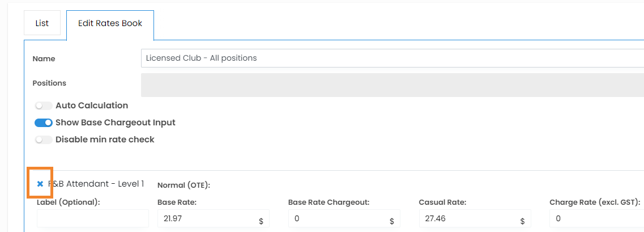The width and height of the screenshot is (644, 232).
Task: Click the dollar sign in Base Rate field
Action: (261, 221)
